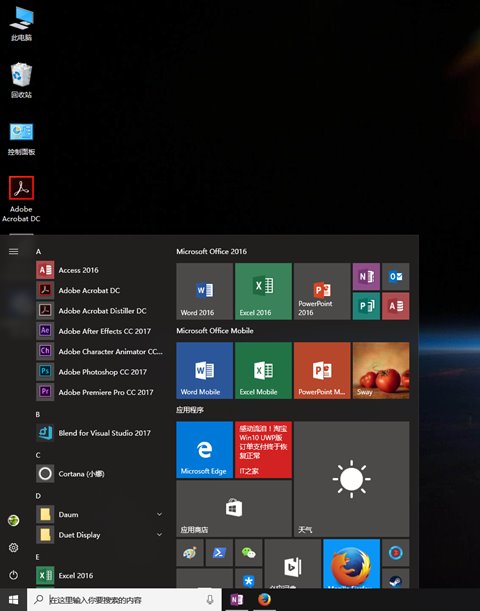
Task: Open Adobe Premiere Pro CC 2017
Action: pos(99,392)
